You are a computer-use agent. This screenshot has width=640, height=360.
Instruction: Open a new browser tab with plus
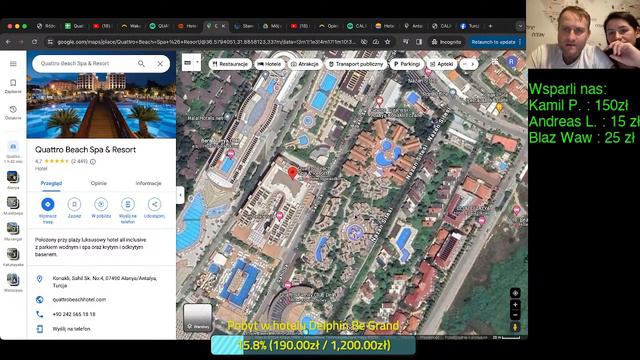(x=490, y=26)
